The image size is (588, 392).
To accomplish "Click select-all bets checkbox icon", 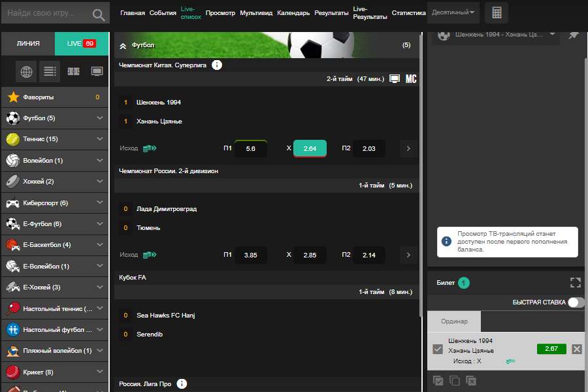I will [x=438, y=380].
